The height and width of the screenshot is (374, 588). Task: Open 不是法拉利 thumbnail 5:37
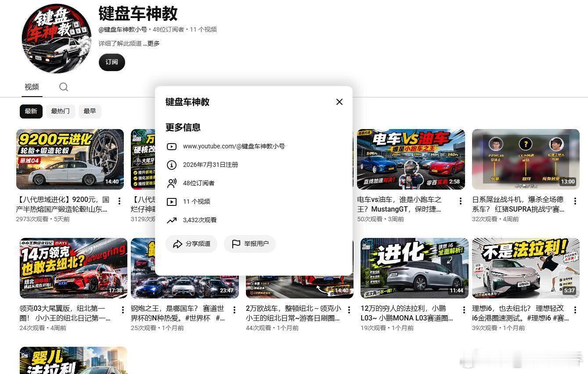(x=526, y=268)
